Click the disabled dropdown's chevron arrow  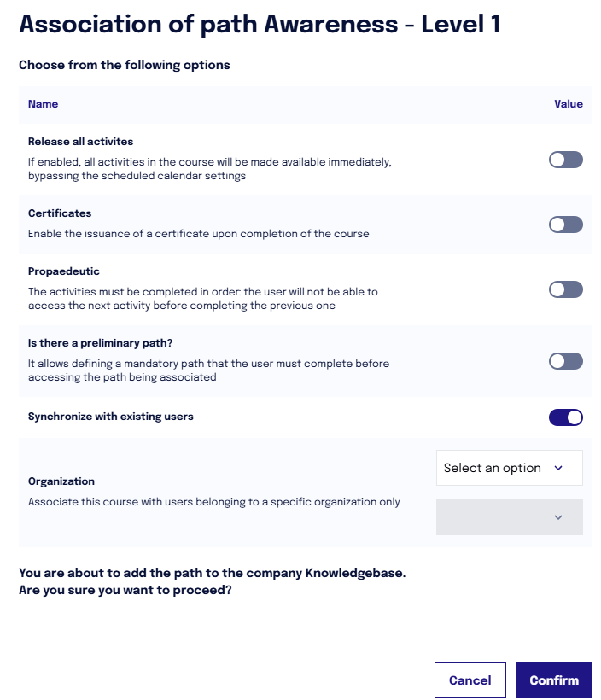coord(558,517)
